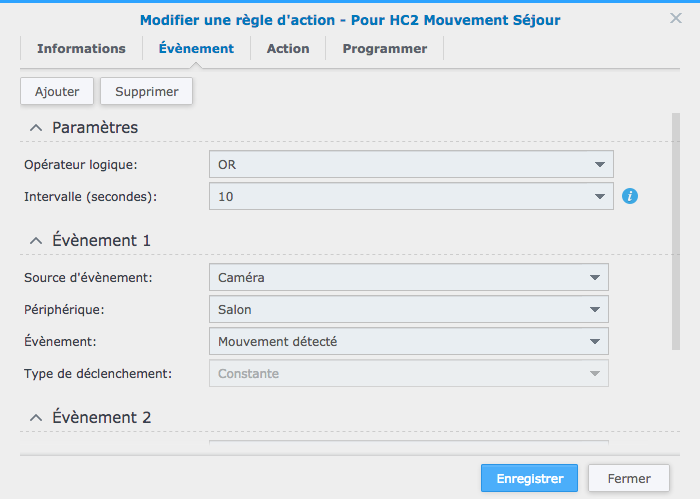This screenshot has width=700, height=499.
Task: Click the disabled Type de déclenchement dropdown
Action: 408,374
